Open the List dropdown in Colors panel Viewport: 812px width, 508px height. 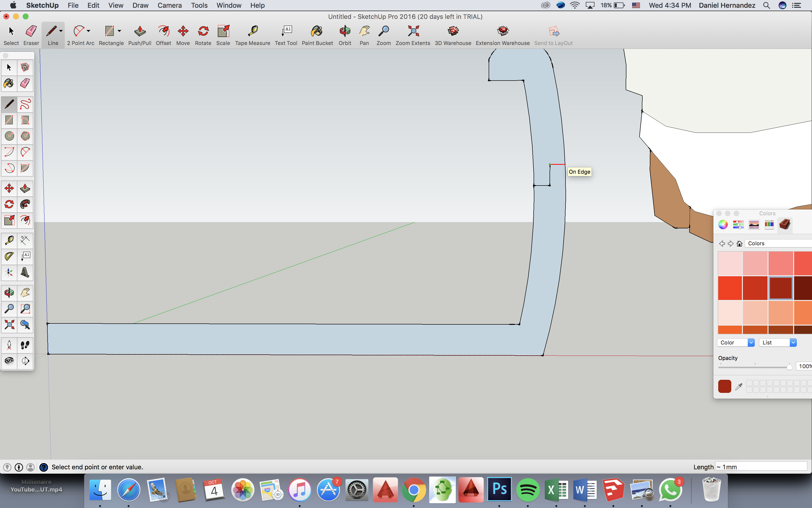point(778,342)
